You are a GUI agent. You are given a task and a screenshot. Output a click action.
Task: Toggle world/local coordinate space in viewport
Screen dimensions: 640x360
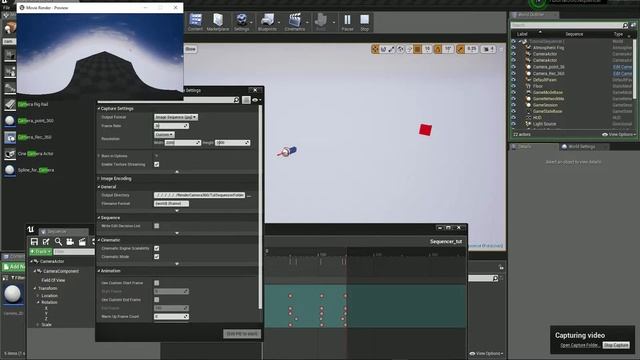click(400, 49)
